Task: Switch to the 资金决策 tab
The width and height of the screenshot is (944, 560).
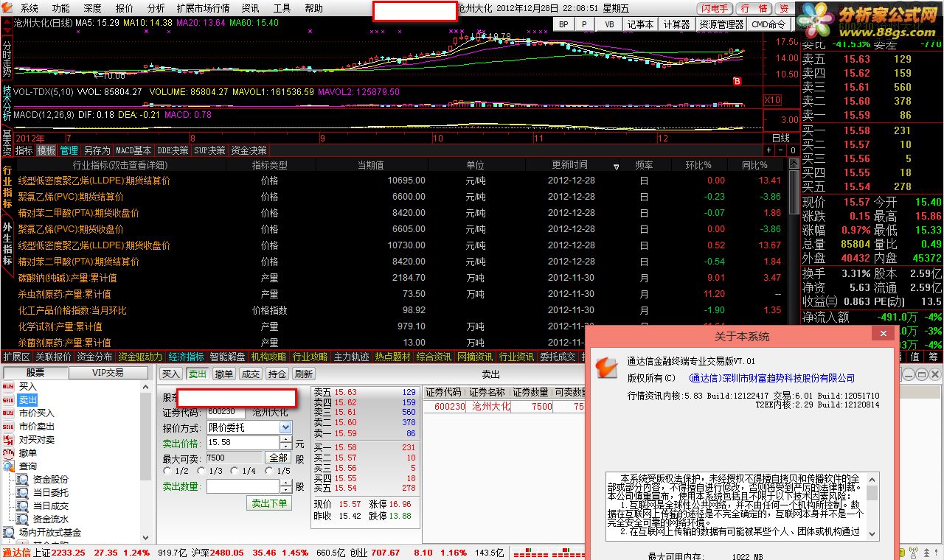Action: point(249,150)
